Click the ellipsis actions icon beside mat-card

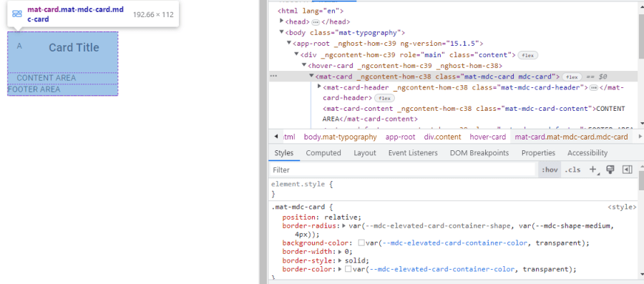(x=273, y=77)
